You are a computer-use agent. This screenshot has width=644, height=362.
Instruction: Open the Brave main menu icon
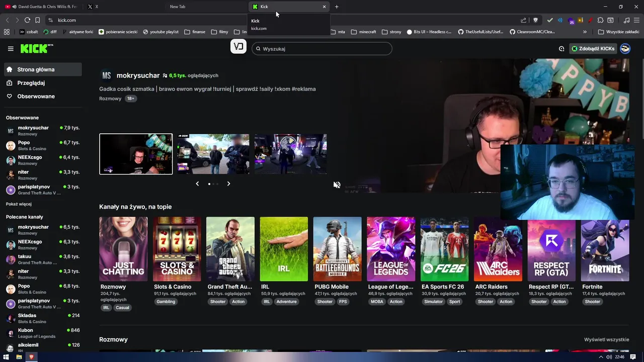click(637, 20)
